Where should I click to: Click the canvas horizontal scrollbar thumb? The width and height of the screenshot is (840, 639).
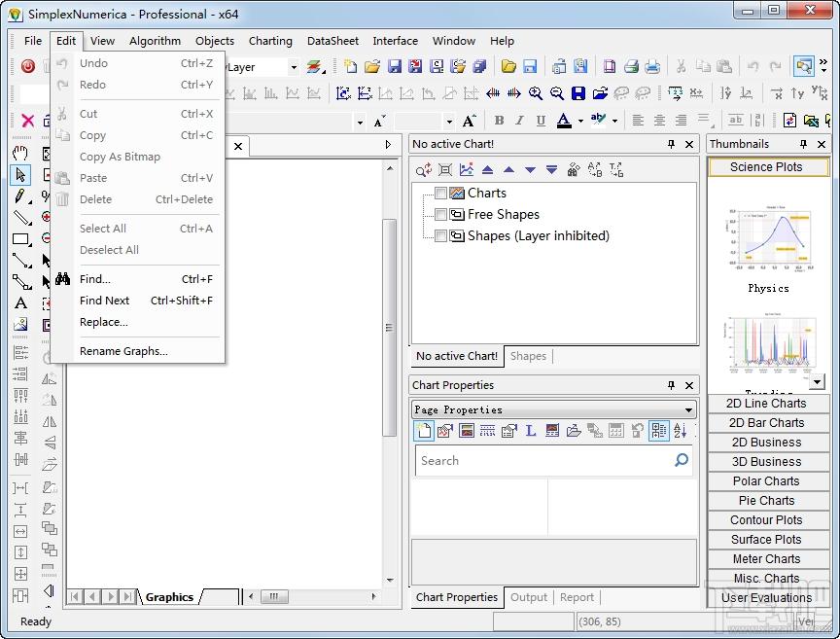coord(274,596)
